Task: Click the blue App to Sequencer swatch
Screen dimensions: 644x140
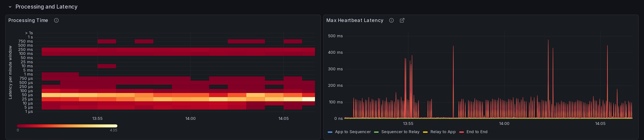Action: (330, 132)
